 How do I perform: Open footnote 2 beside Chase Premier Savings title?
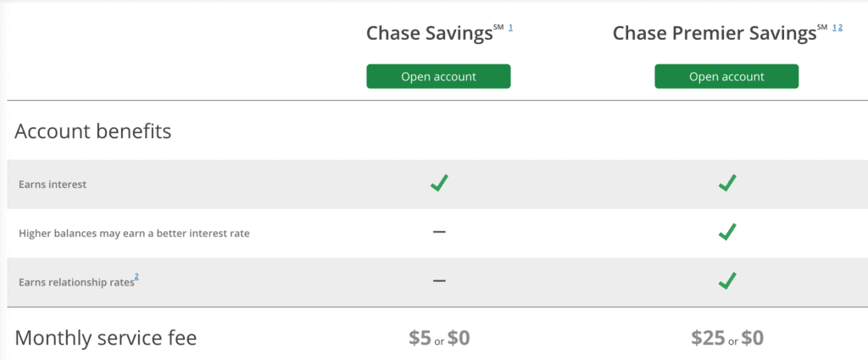pos(840,27)
